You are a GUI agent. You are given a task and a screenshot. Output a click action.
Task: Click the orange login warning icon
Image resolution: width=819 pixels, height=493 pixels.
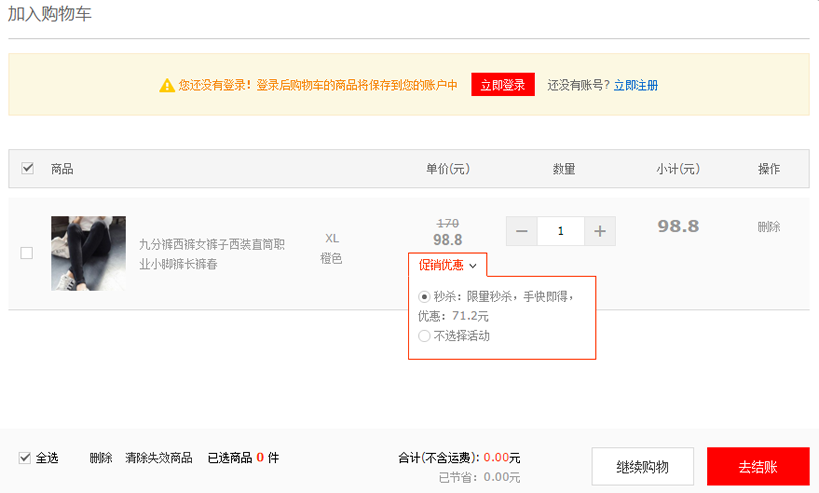pyautogui.click(x=167, y=86)
